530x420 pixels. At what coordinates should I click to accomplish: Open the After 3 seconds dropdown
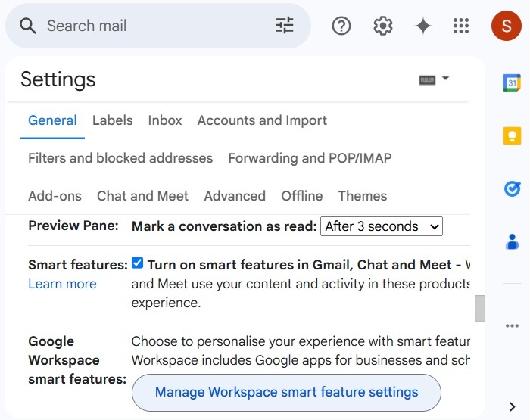[382, 226]
